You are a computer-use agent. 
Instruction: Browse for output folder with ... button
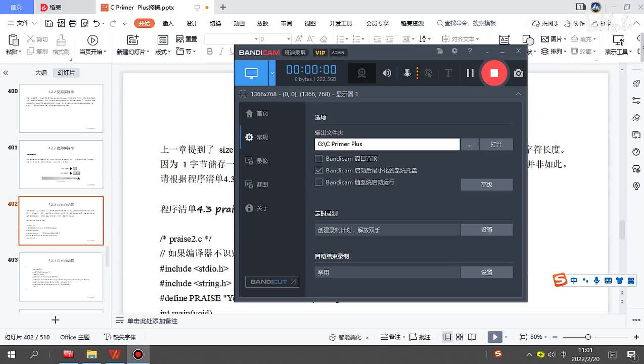point(470,144)
